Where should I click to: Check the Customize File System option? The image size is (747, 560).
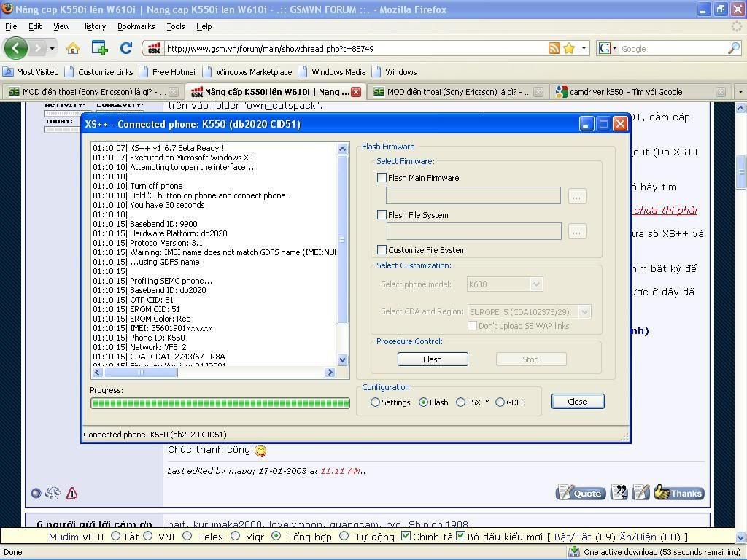(382, 250)
